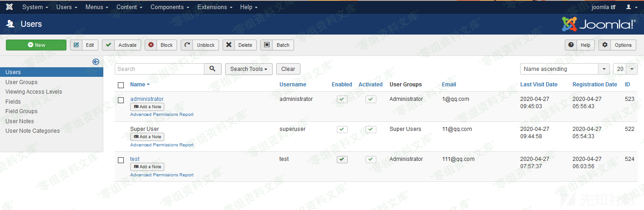Select the administrator row checkbox
The width and height of the screenshot is (644, 210).
[x=121, y=100]
